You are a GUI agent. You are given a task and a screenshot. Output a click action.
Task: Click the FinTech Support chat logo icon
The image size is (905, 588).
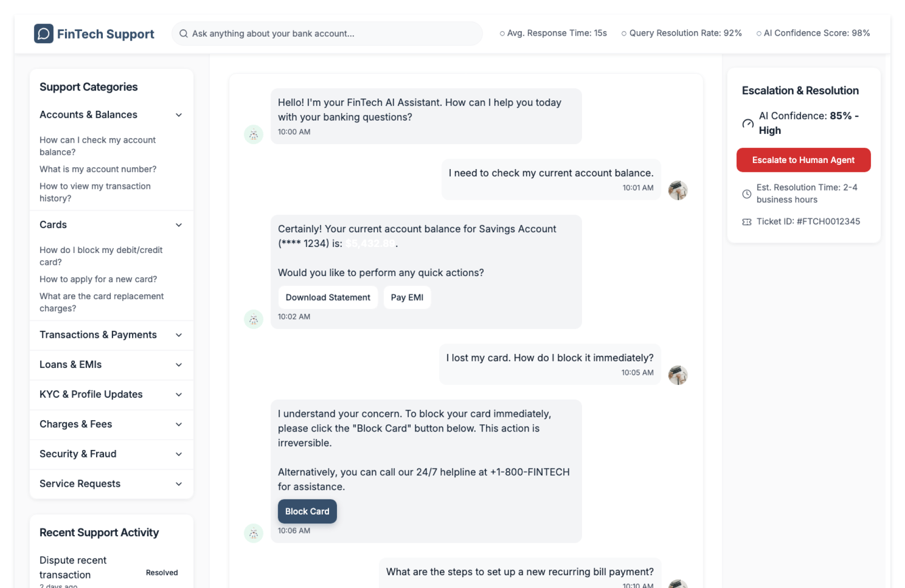pos(43,33)
